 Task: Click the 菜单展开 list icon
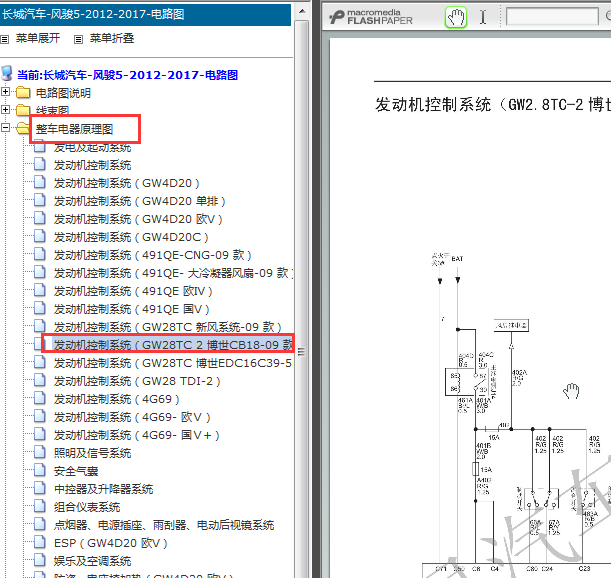pos(4,39)
